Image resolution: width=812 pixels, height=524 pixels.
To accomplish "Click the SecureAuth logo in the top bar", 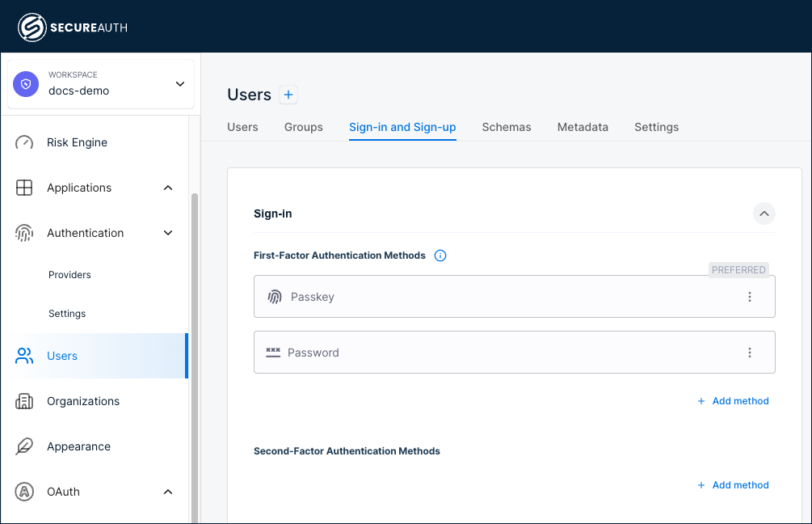I will (73, 26).
